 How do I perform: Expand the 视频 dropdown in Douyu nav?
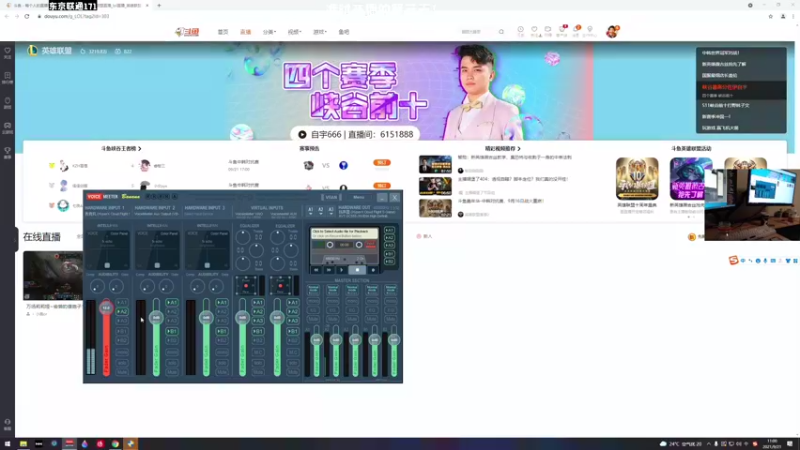pyautogui.click(x=294, y=32)
